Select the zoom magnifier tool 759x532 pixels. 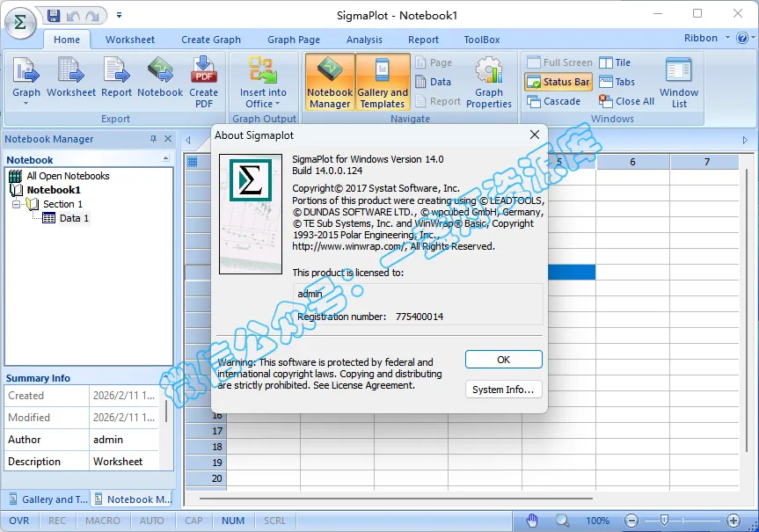[562, 521]
